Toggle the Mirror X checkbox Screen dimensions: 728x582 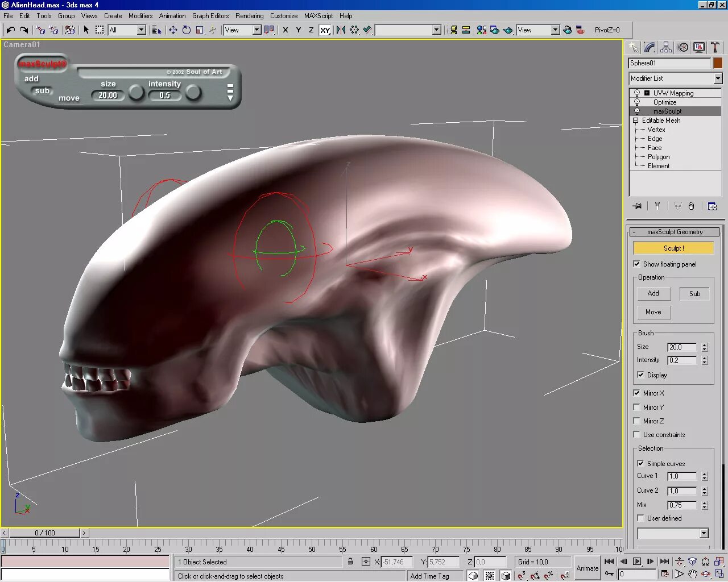pyautogui.click(x=637, y=393)
